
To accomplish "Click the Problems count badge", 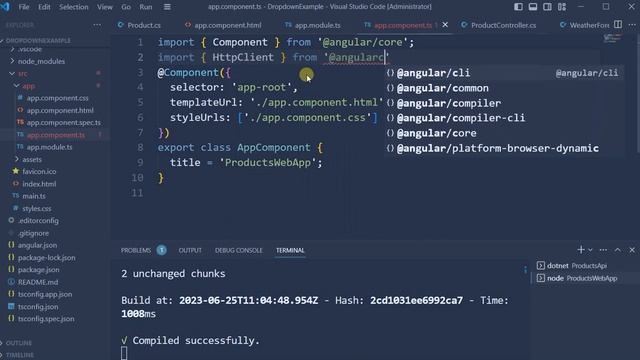I will click(162, 250).
